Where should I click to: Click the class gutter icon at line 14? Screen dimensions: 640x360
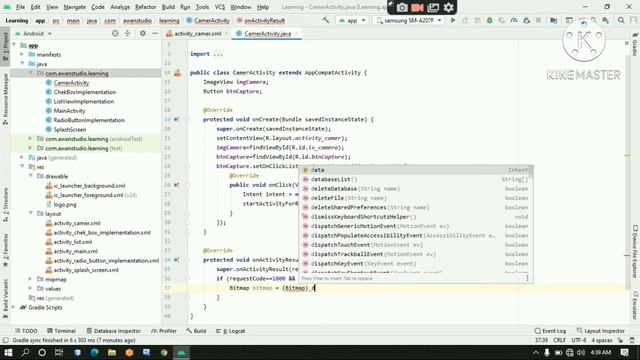(177, 73)
